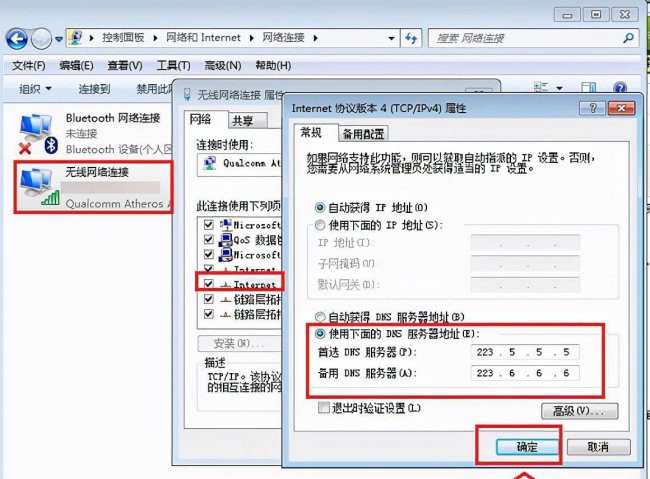Toggle the second Microsoft item checkbox
This screenshot has height=479, width=650.
tap(209, 254)
